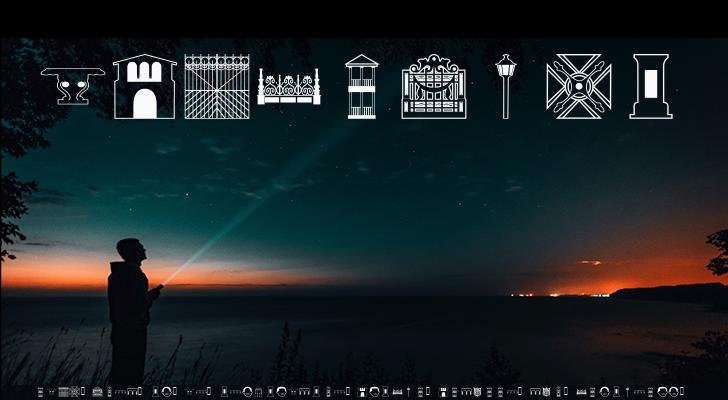Select the low ornate scrollwork fence glyph
This screenshot has width=728, height=400.
pyautogui.click(x=288, y=88)
